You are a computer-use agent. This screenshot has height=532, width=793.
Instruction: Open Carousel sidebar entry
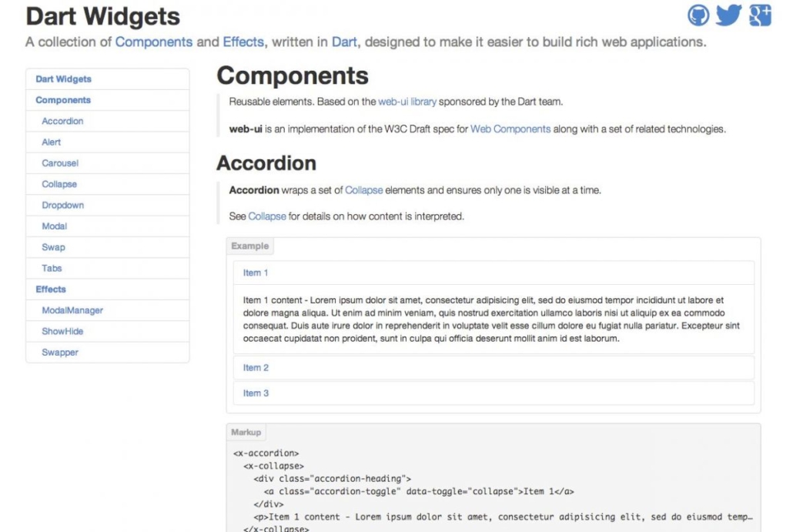click(x=60, y=163)
